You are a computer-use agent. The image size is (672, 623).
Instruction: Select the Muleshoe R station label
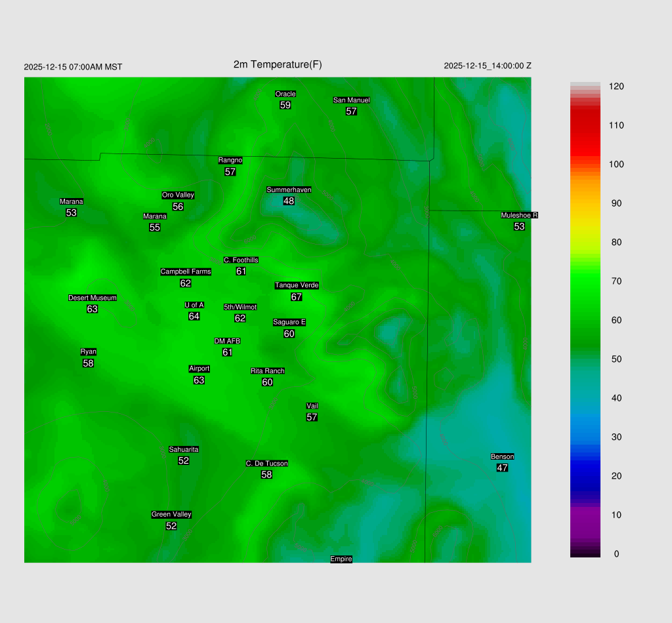[519, 215]
